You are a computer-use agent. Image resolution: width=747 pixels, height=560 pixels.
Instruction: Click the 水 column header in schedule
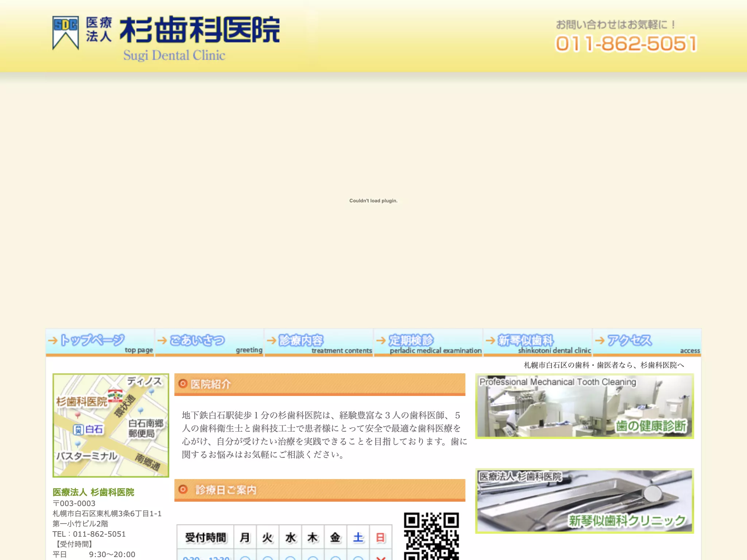tap(290, 537)
